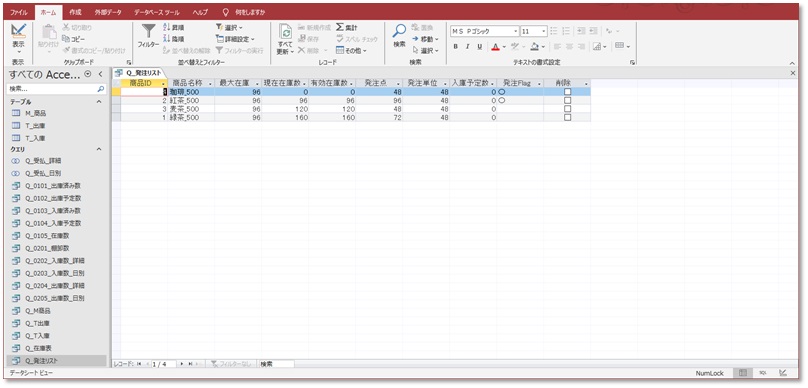Viewport: 808px width, 388px height.
Task: Open the その他 more records dropdown
Action: coord(351,50)
